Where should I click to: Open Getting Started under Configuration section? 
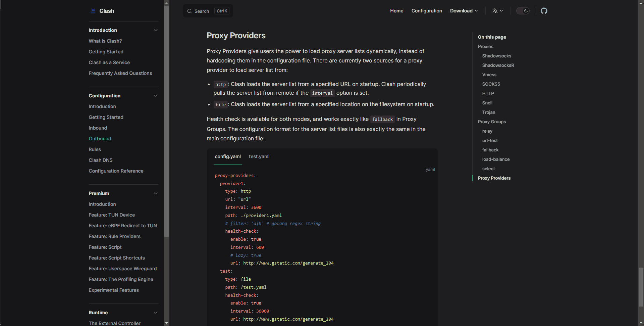coord(106,117)
